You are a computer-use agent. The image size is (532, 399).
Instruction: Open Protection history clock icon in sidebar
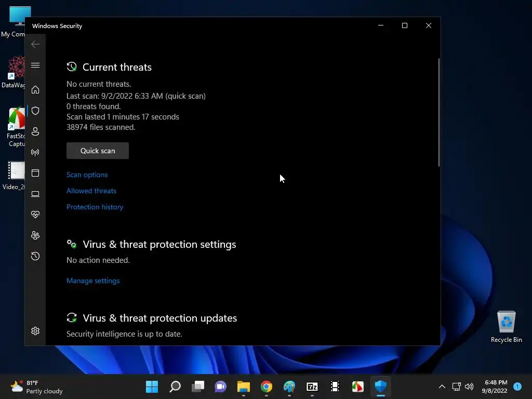(x=35, y=256)
